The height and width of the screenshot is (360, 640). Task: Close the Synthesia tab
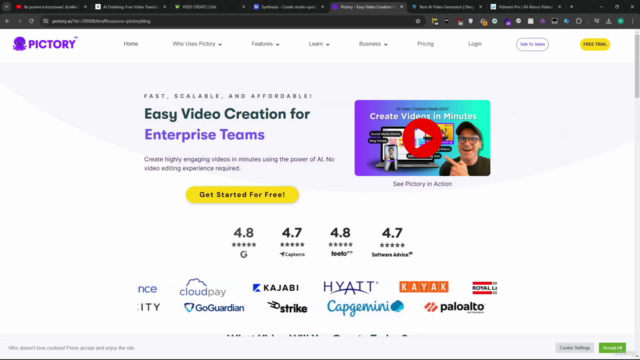(x=322, y=7)
